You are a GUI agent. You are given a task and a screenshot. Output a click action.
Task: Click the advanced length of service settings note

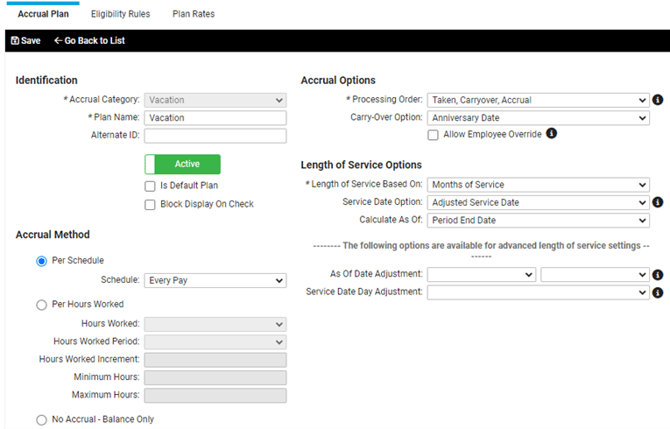coord(481,250)
